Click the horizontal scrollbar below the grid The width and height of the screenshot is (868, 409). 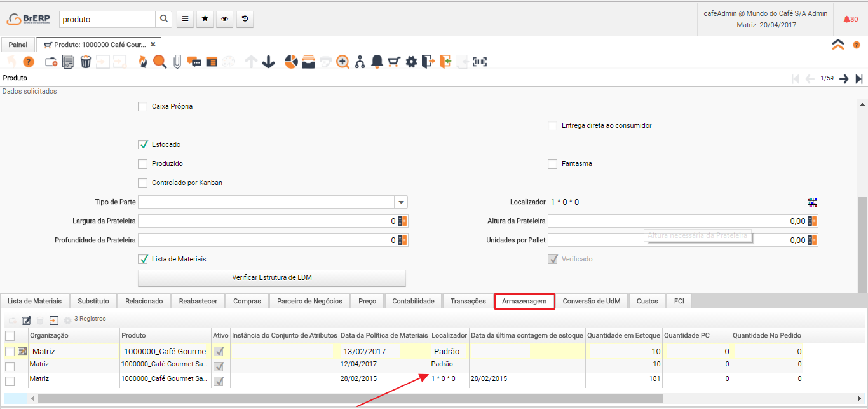[349, 398]
